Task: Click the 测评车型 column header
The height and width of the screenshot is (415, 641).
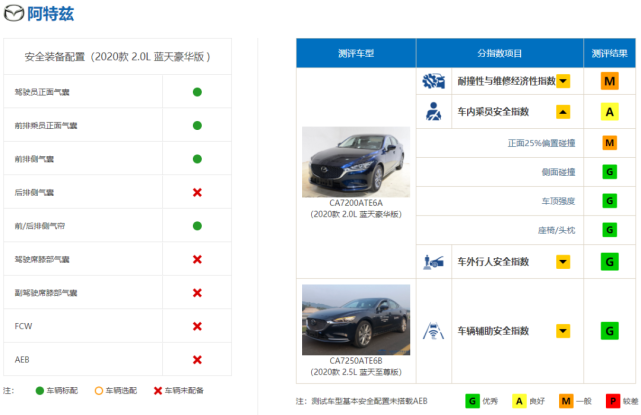Action: tap(356, 53)
